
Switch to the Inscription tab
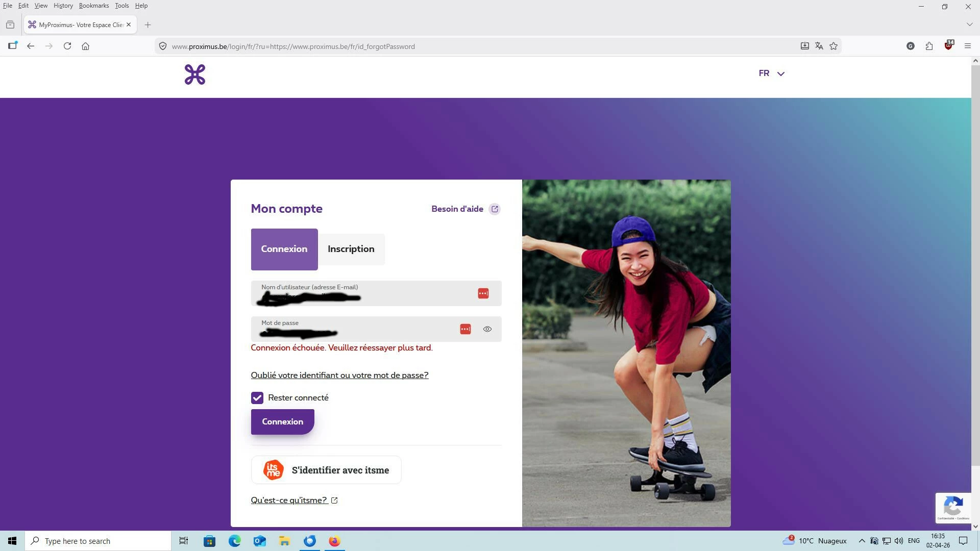[x=351, y=249]
